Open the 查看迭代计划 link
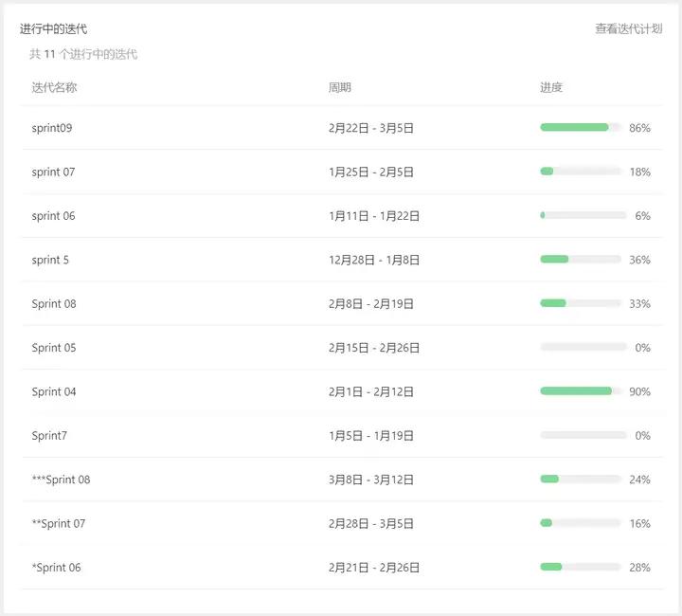Screen dimensions: 682x616 (628, 29)
